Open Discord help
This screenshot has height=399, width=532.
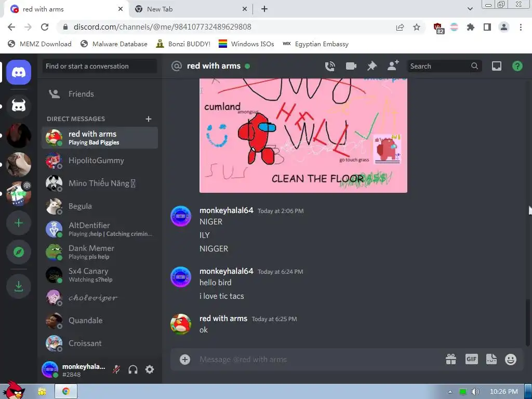517,66
